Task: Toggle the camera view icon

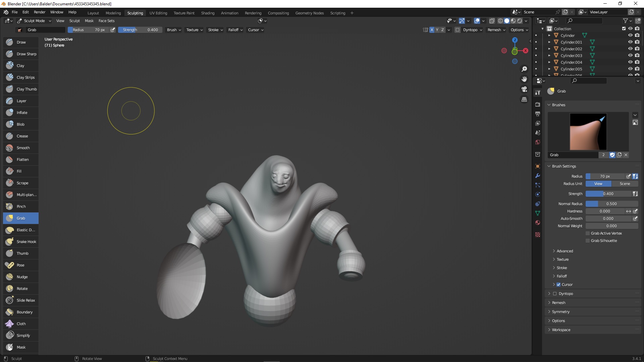Action: click(524, 89)
